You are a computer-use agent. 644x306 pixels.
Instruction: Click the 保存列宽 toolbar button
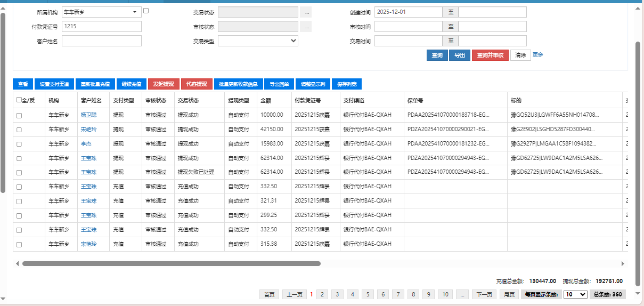tap(347, 84)
